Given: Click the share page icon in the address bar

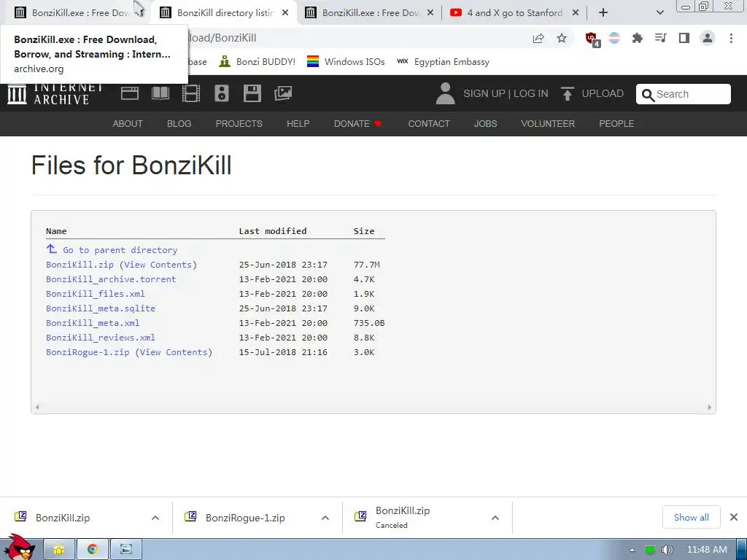Looking at the screenshot, I should pos(538,38).
